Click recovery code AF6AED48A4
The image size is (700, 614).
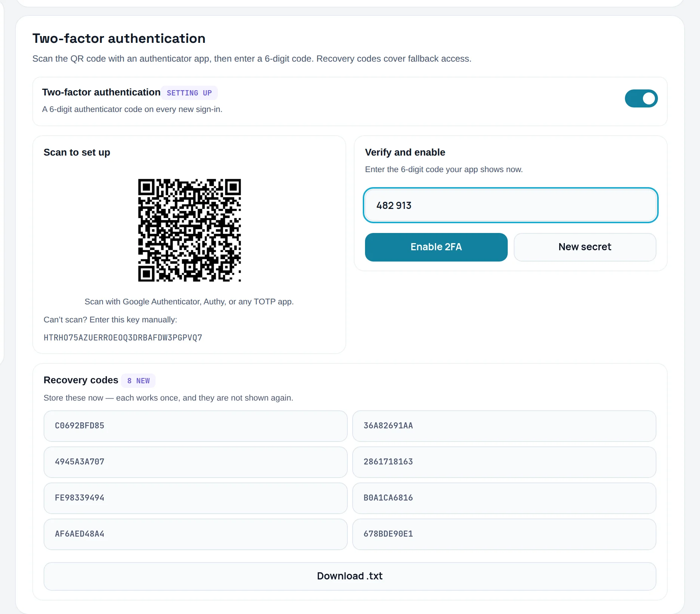click(195, 534)
